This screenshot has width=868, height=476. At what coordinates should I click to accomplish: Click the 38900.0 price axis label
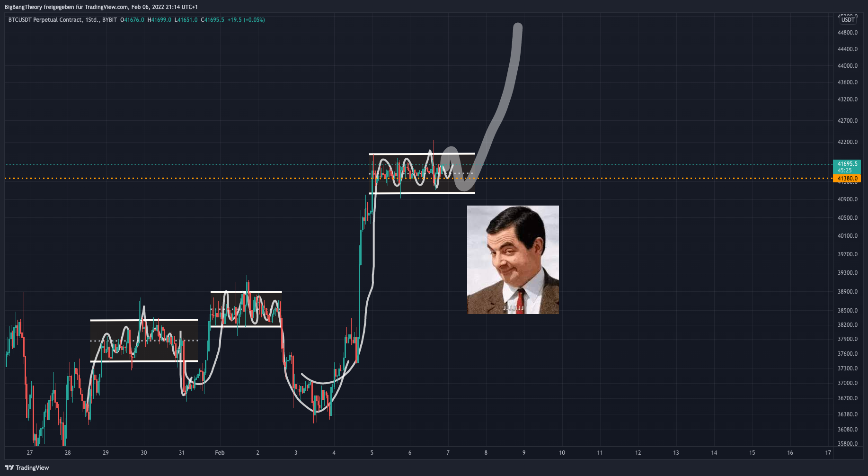(848, 292)
